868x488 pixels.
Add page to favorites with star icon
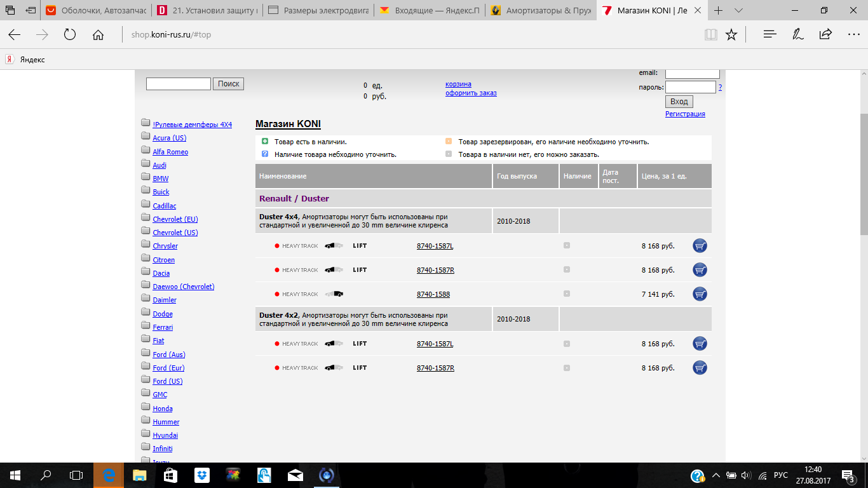coord(731,35)
